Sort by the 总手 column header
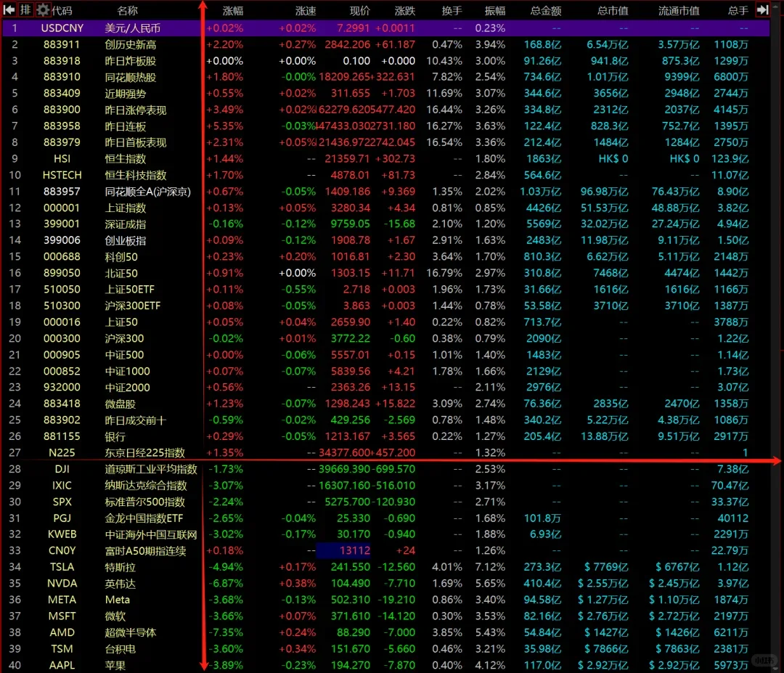Viewport: 784px width, 673px height. click(738, 10)
